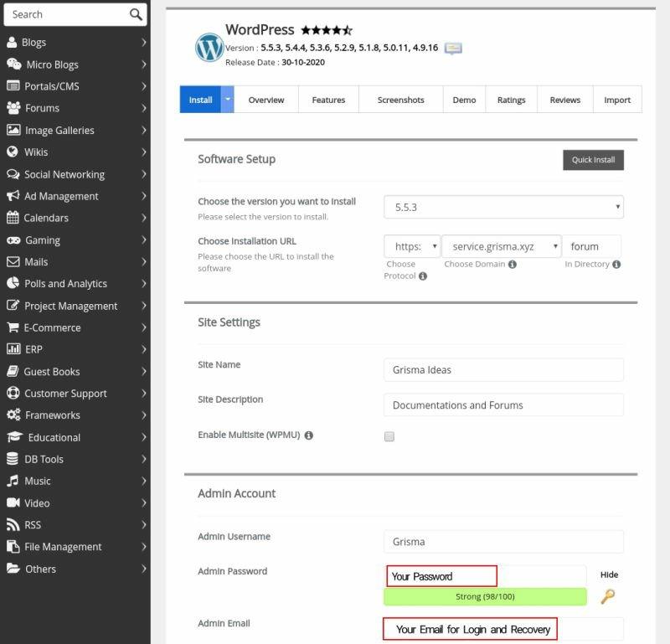This screenshot has height=644, width=670.
Task: Enable Multisite (WPMU) checkbox
Action: click(389, 436)
